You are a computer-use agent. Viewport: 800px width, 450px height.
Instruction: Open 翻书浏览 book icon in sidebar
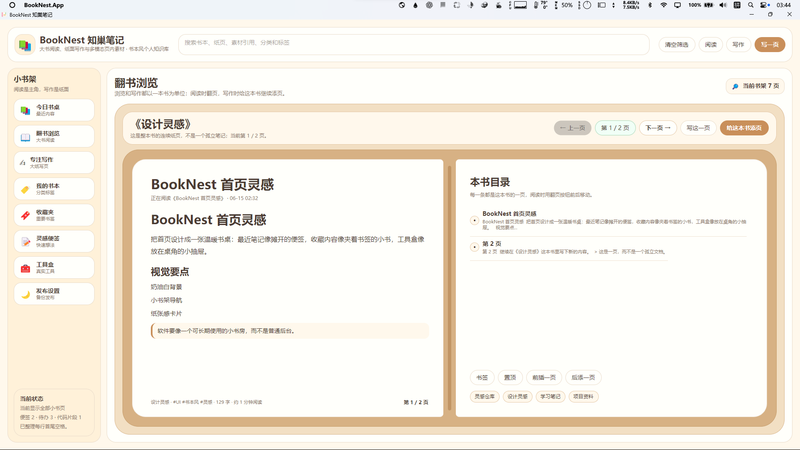point(26,137)
